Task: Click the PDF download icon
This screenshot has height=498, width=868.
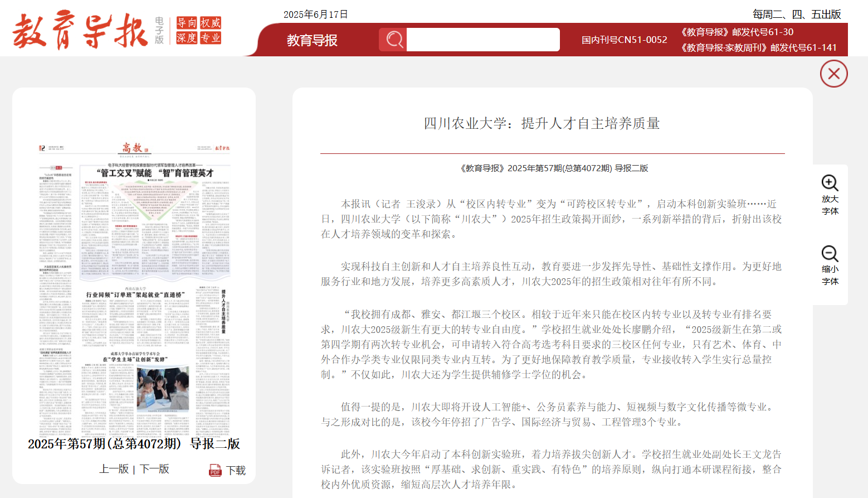Action: click(215, 470)
